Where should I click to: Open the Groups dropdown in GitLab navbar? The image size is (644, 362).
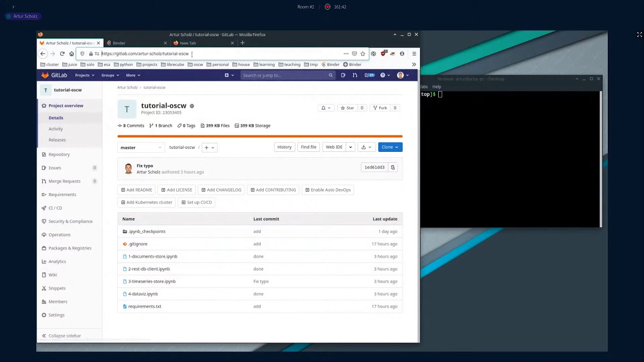click(x=110, y=75)
